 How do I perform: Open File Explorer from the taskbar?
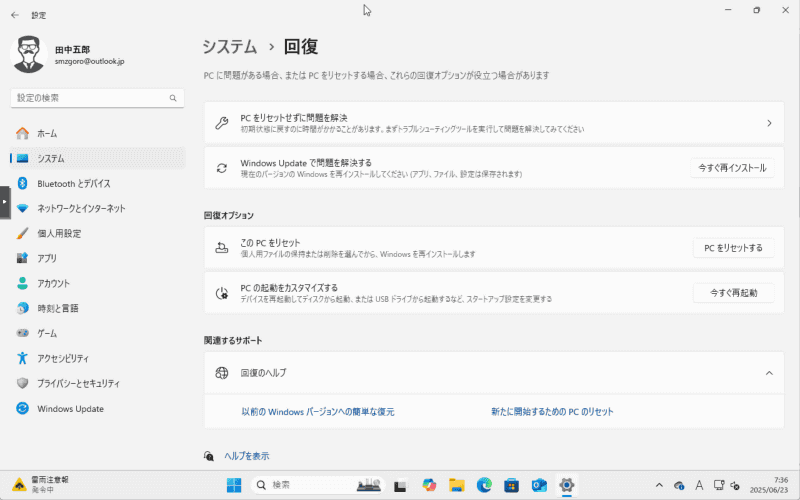coord(457,485)
